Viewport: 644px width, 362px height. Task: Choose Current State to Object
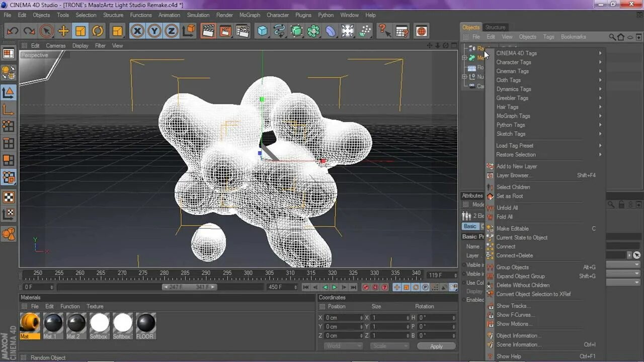pyautogui.click(x=546, y=238)
